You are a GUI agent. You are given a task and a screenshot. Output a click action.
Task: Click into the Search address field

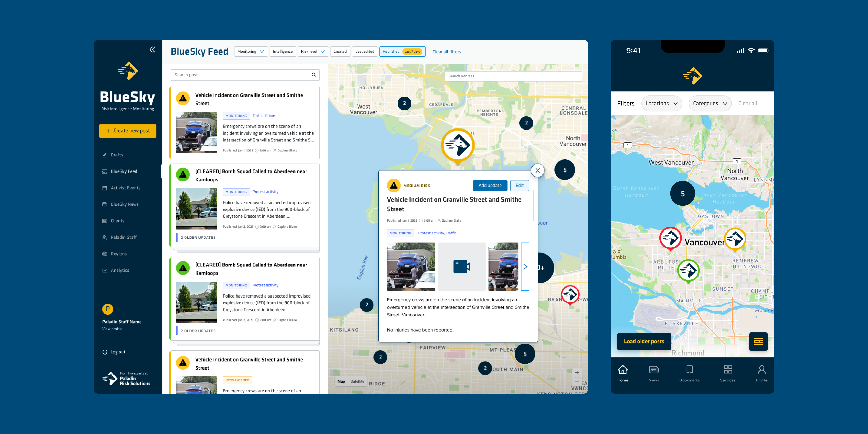tap(513, 76)
